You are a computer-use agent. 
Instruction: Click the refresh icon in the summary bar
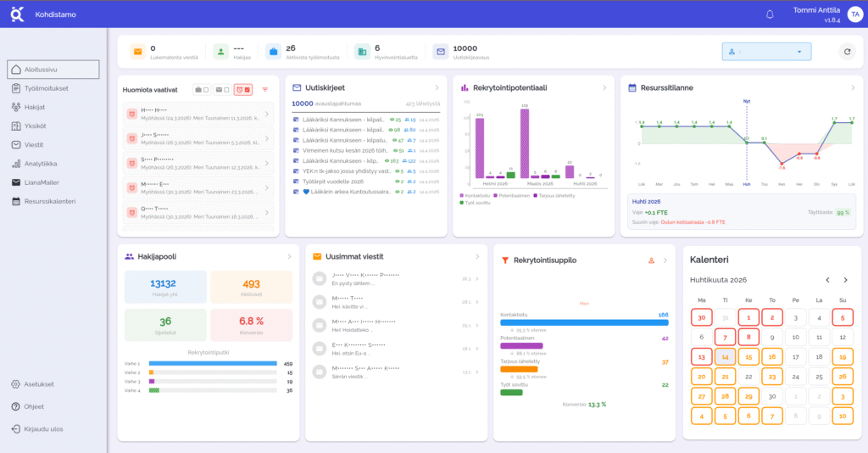pos(846,52)
